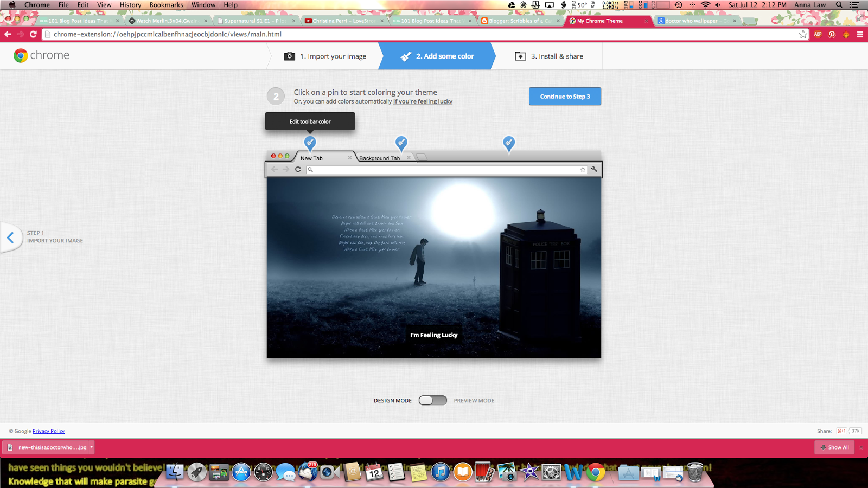Image resolution: width=868 pixels, height=488 pixels.
Task: Click the volume icon in menu bar
Action: click(x=718, y=5)
